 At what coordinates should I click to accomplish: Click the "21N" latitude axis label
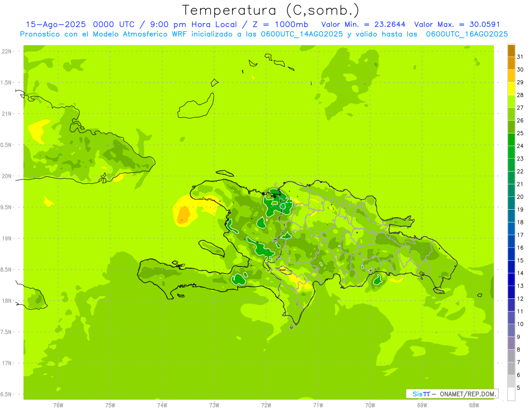7,114
